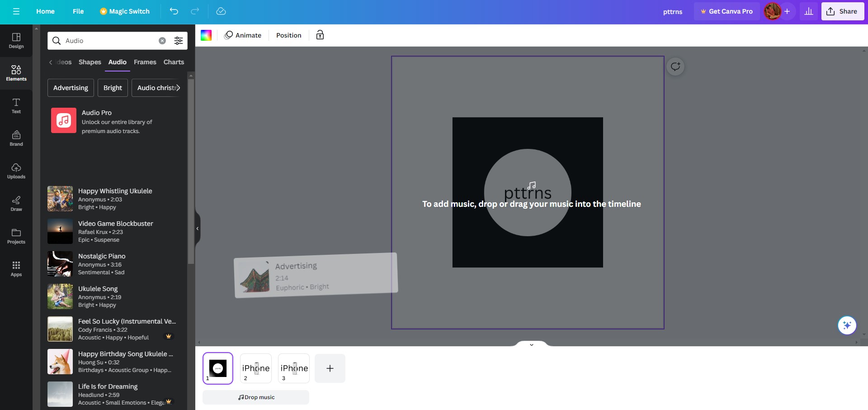The image size is (868, 410).
Task: Clear the Audio search field
Action: click(x=162, y=41)
